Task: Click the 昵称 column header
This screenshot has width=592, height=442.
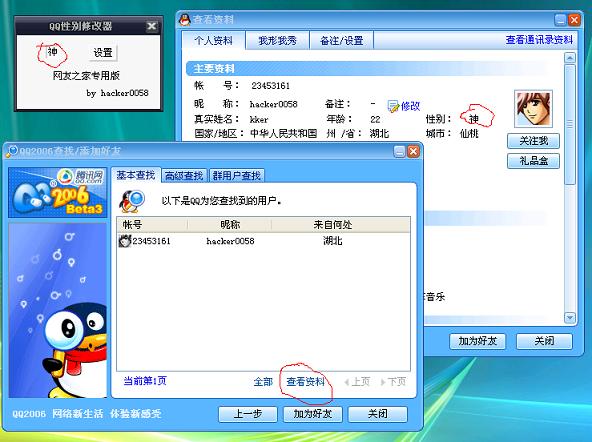Action: pos(230,225)
